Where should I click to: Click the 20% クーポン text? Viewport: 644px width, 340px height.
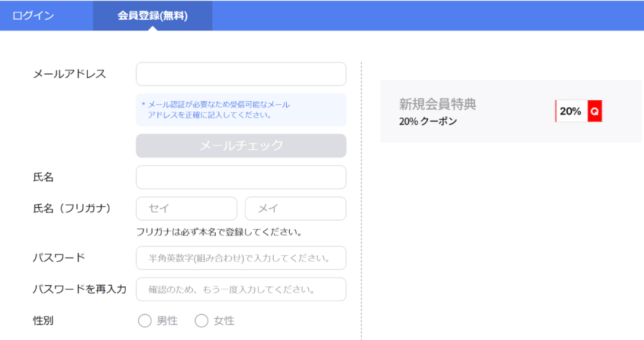pos(428,122)
